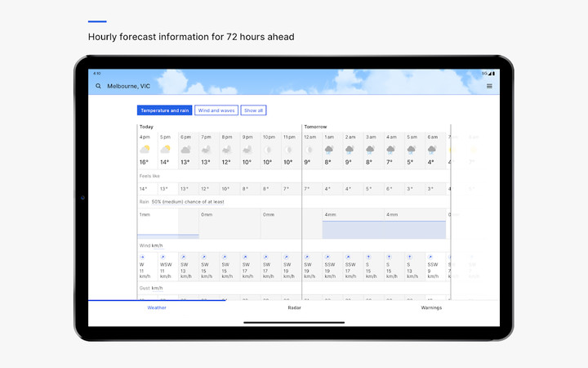Select the 12am moon weather icon
The image size is (588, 368).
[x=309, y=150]
